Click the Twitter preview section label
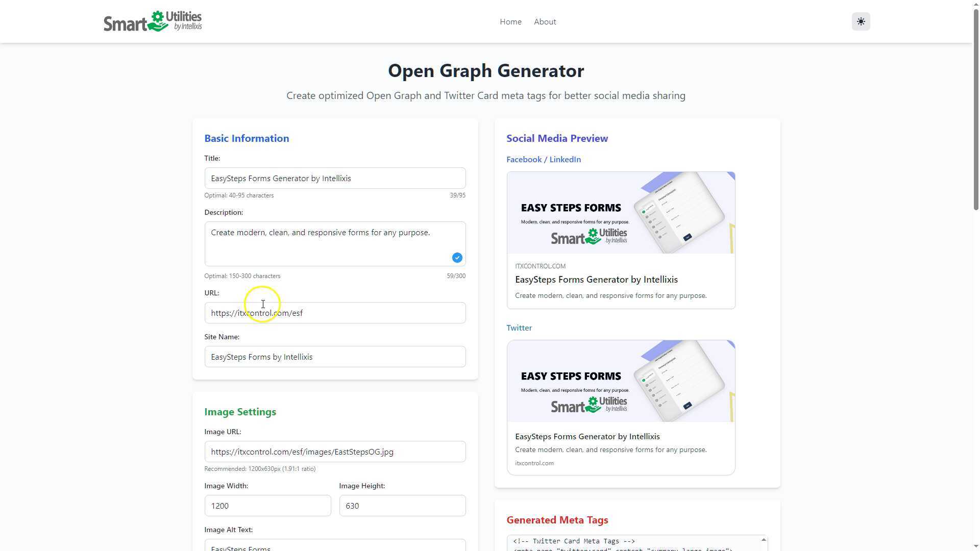The height and width of the screenshot is (551, 980). tap(519, 328)
